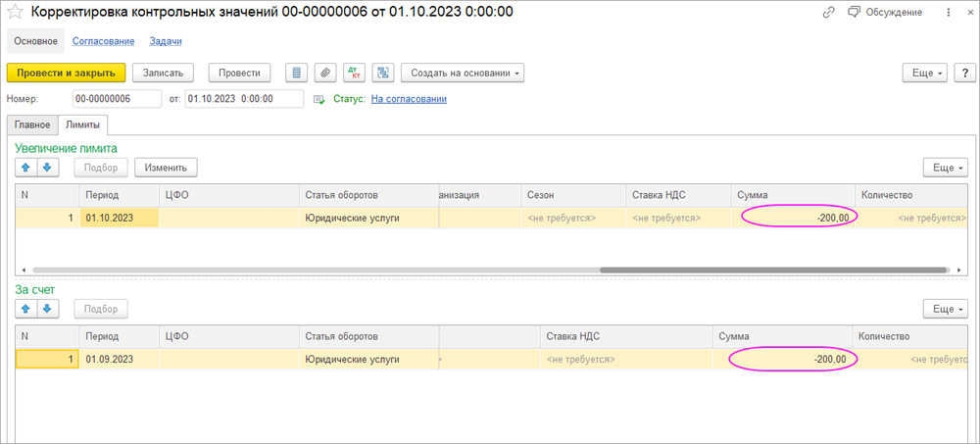Copy document link via chain icon
Screen dimensions: 980x444
[829, 12]
